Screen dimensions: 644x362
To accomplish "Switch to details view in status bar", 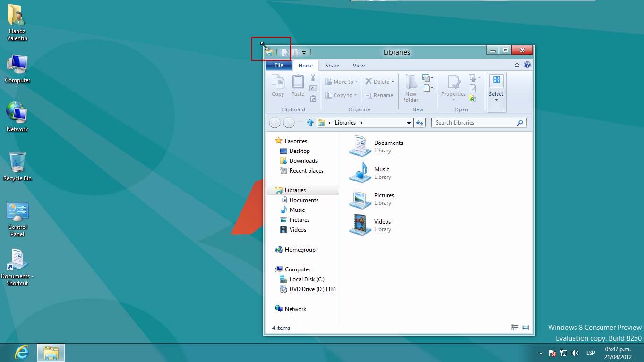I will pos(515,328).
